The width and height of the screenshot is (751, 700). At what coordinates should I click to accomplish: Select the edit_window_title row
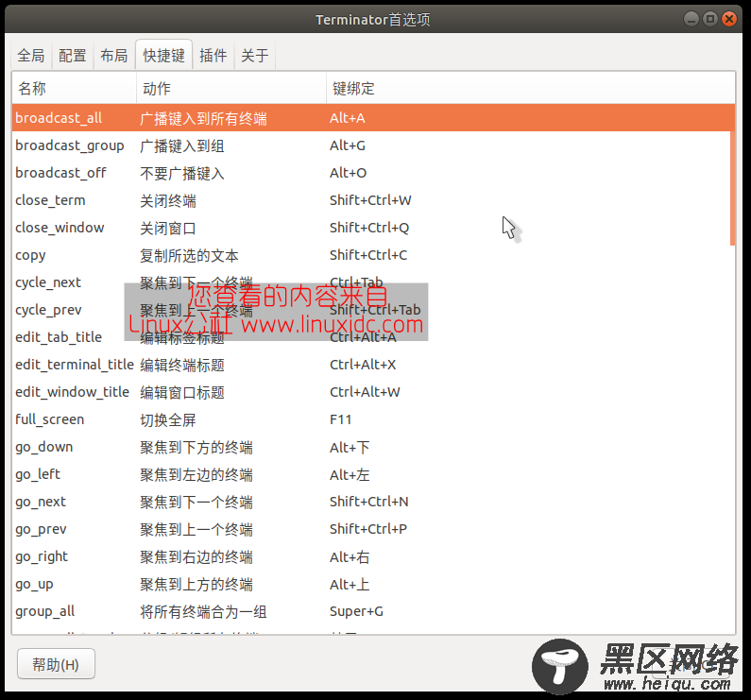[x=373, y=392]
